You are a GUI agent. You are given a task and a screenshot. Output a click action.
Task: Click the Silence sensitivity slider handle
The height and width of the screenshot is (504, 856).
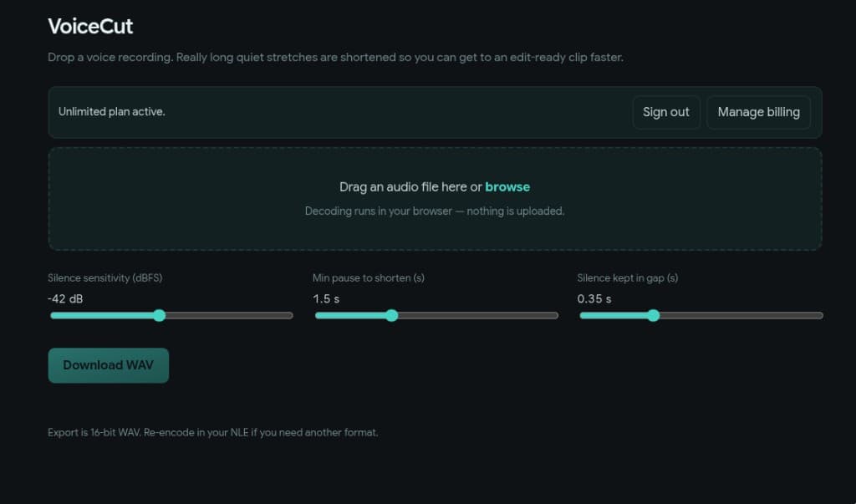coord(160,315)
